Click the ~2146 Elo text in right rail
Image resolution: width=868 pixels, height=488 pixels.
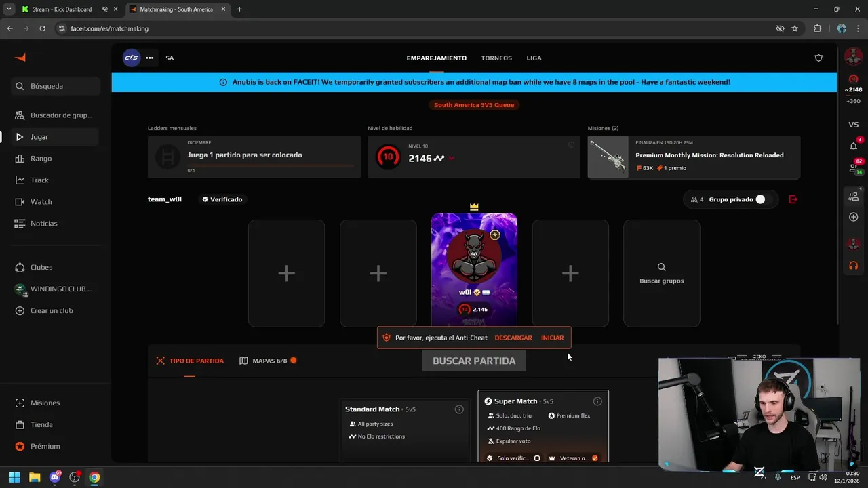853,90
